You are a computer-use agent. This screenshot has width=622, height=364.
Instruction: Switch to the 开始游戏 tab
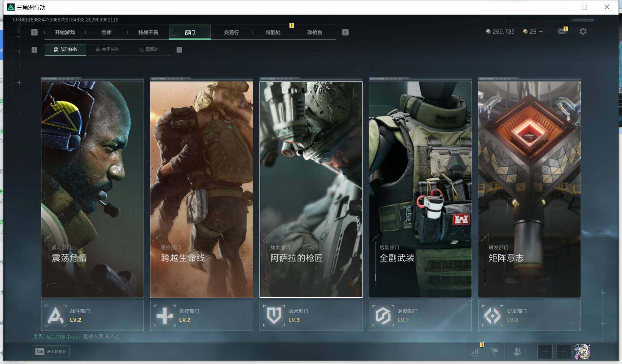point(65,32)
